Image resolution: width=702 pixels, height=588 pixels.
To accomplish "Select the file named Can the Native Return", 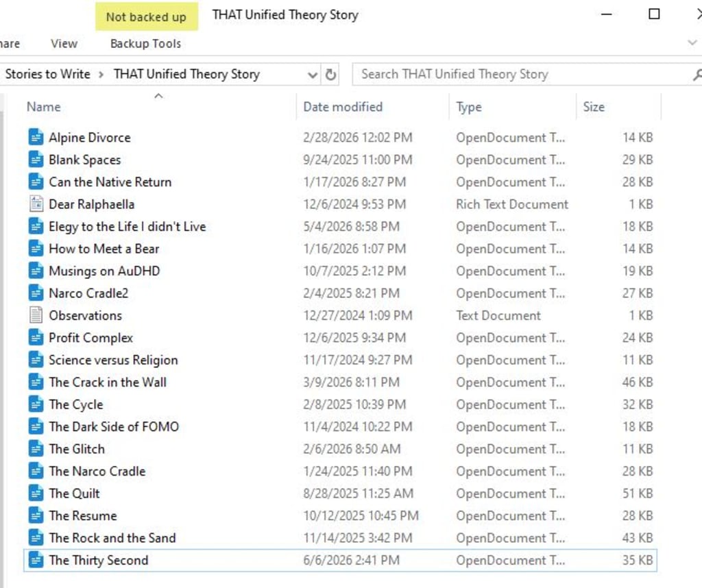I will click(110, 182).
